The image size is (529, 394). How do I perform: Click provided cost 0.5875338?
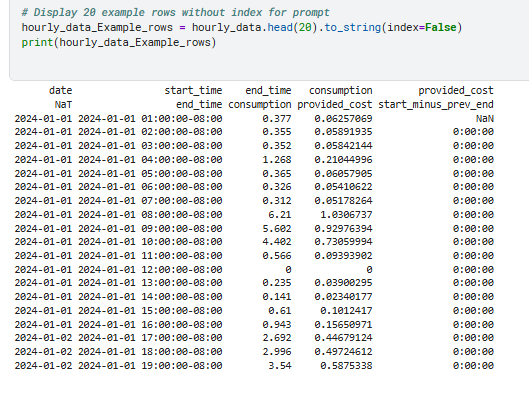(346, 366)
